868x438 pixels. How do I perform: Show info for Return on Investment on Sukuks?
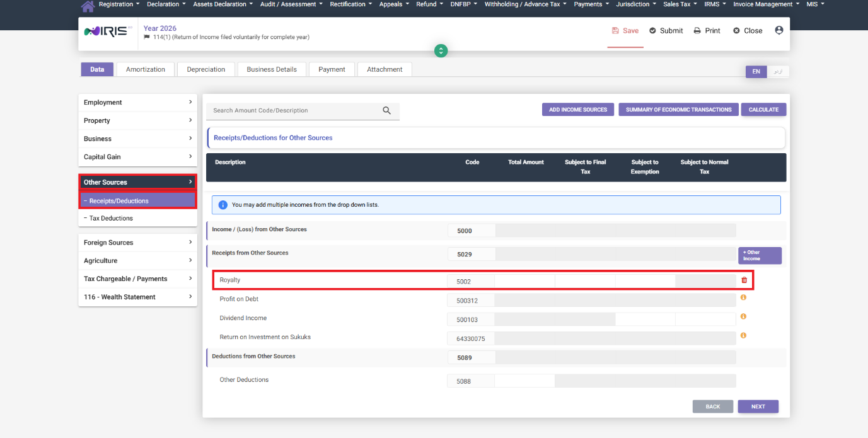(743, 335)
